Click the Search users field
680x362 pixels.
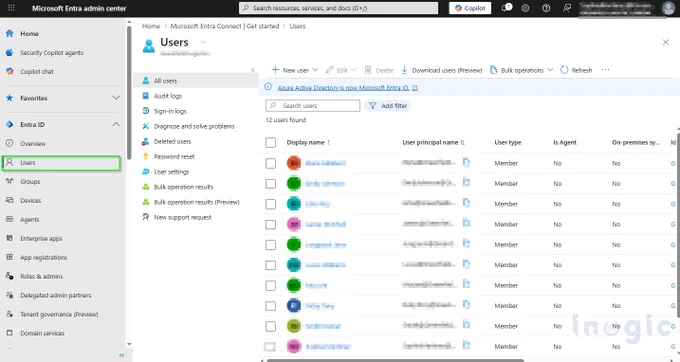313,105
